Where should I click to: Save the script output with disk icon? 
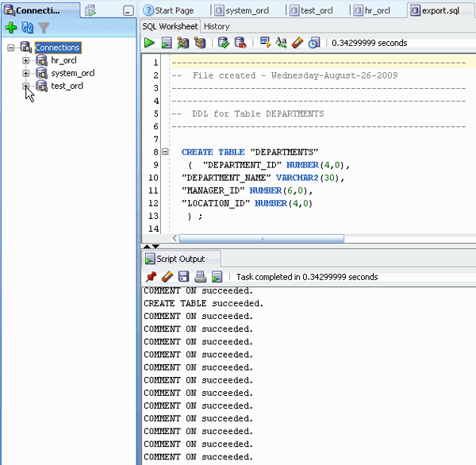click(x=183, y=277)
